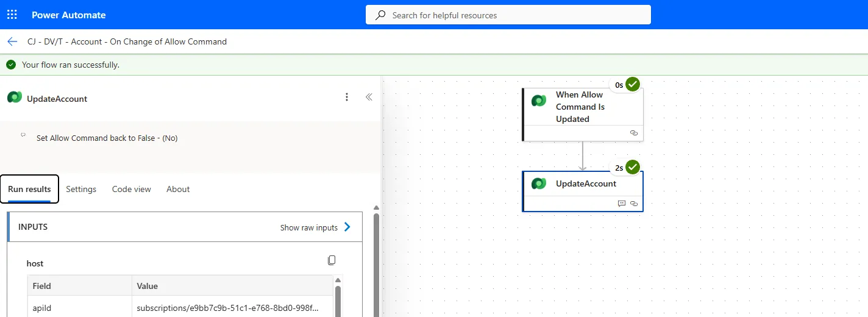The height and width of the screenshot is (317, 868).
Task: Click the green success checkmark in banner
Action: click(11, 64)
